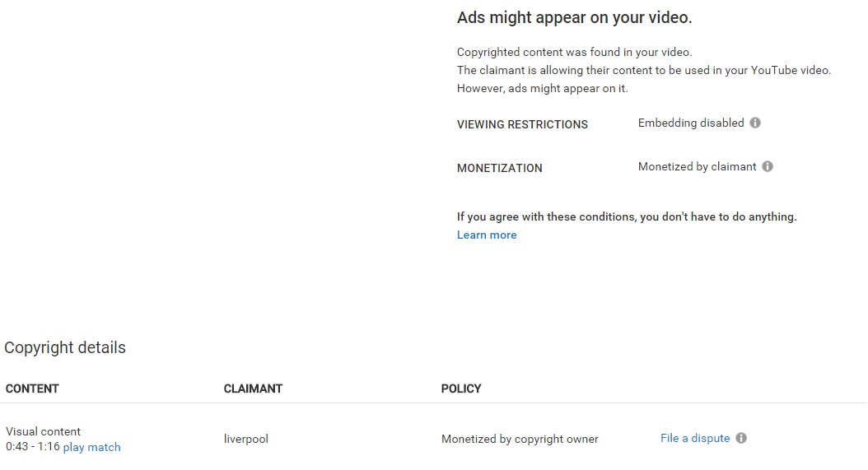
Task: Click info icon next to Embedding disabled
Action: point(755,123)
